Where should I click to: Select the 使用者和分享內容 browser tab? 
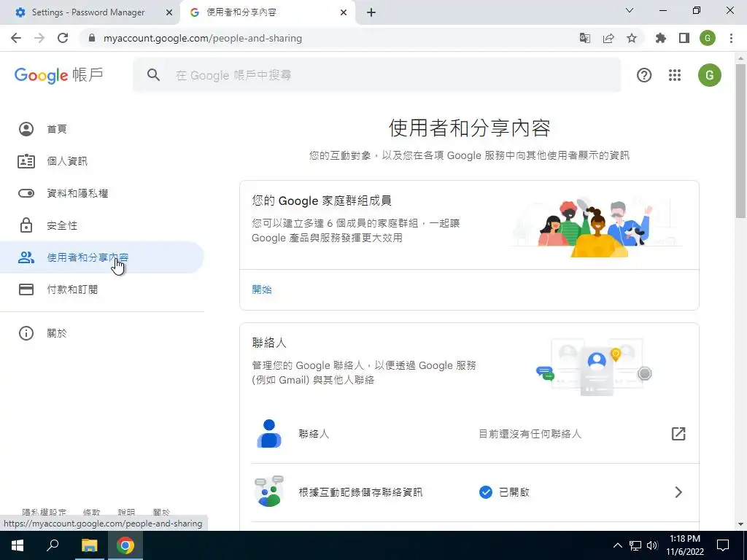click(x=267, y=12)
